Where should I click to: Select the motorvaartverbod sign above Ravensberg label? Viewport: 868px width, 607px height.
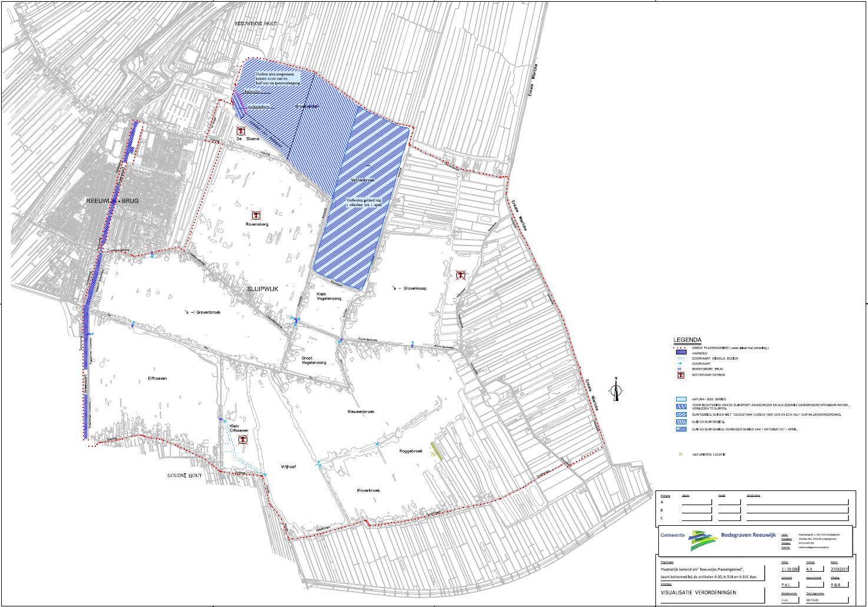tap(256, 215)
